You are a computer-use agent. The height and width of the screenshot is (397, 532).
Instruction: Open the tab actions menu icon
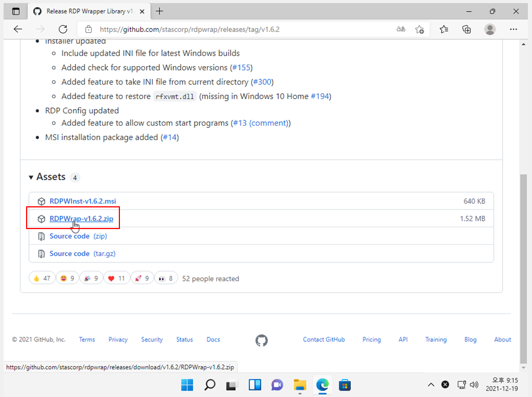[16, 11]
